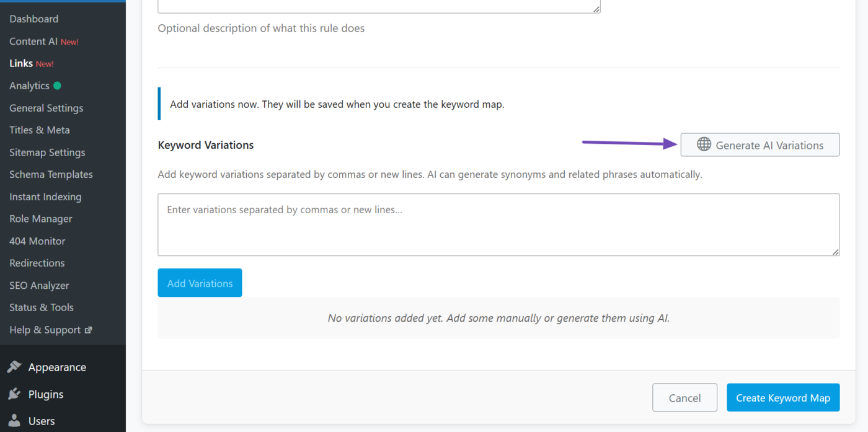Screen dimensions: 868x432
Task: Click the Users person icon in sidebar
Action: [15, 421]
